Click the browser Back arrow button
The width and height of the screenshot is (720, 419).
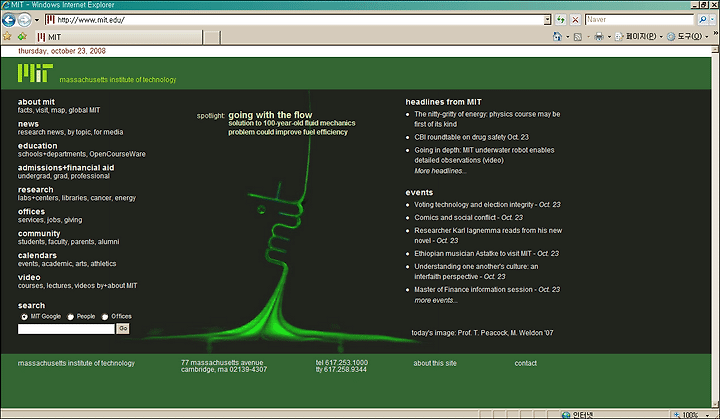[9, 20]
